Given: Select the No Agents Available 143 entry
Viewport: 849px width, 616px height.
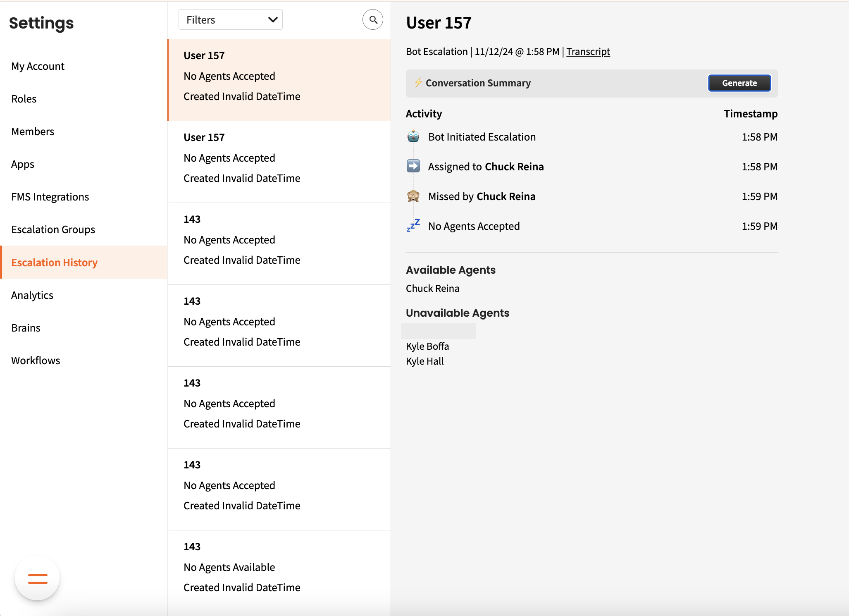Looking at the screenshot, I should click(x=279, y=567).
